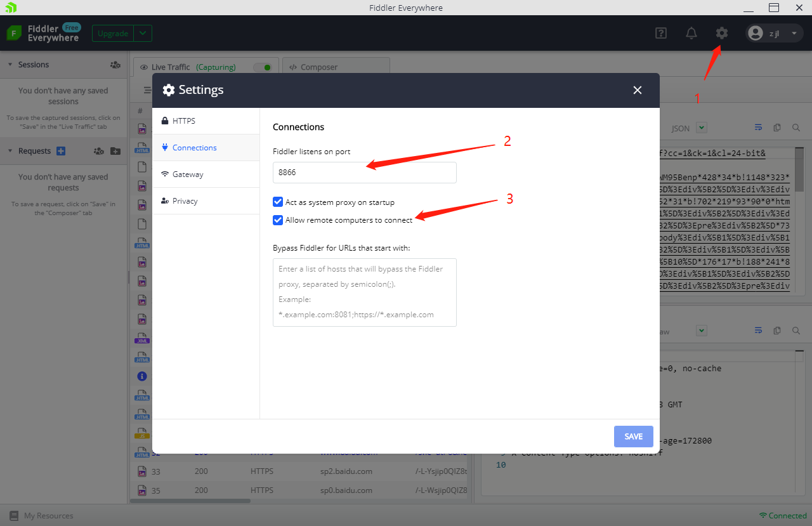This screenshot has width=812, height=526.
Task: Select the Privacy settings tab
Action: pyautogui.click(x=206, y=201)
